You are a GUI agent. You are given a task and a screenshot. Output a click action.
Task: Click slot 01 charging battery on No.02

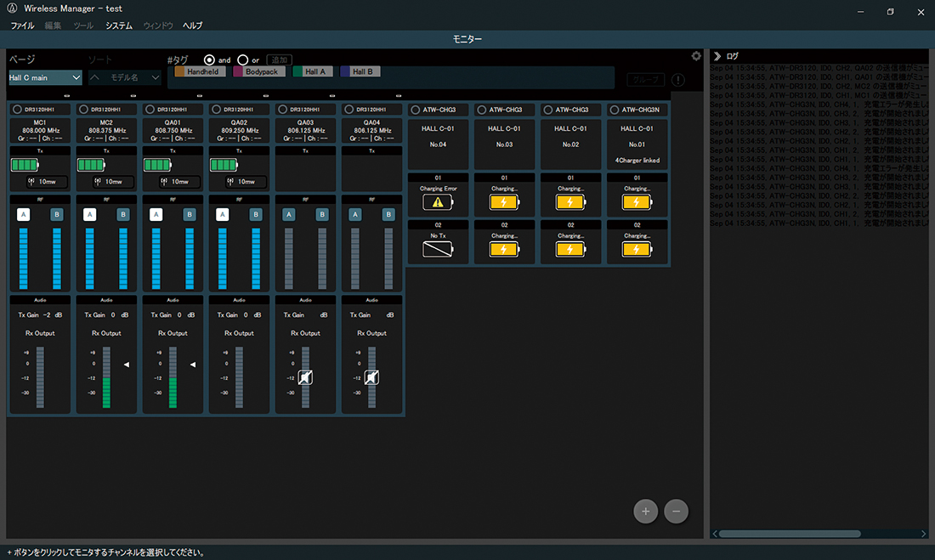[570, 202]
